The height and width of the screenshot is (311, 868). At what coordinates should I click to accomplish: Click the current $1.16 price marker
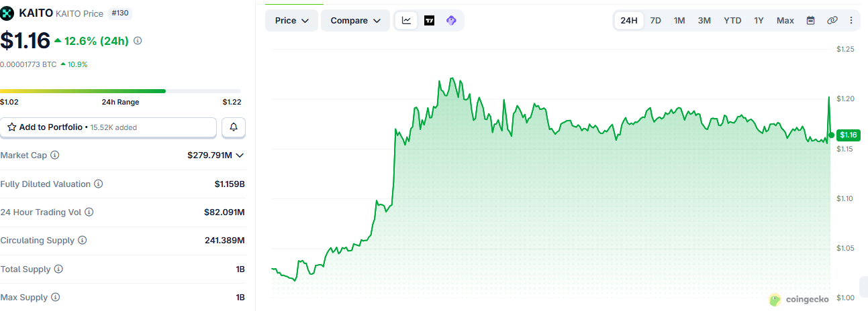[849, 135]
